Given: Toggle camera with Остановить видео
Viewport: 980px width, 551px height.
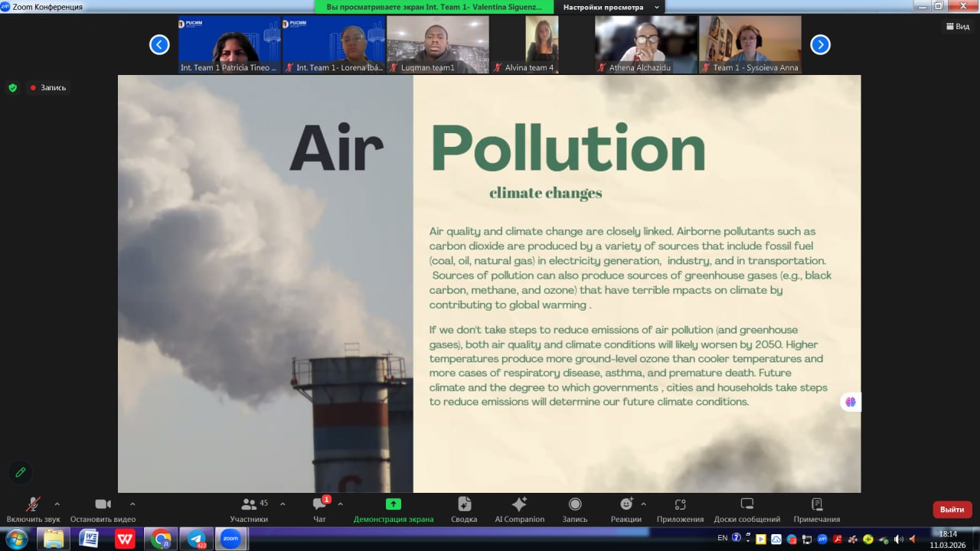Looking at the screenshot, I should pyautogui.click(x=103, y=510).
